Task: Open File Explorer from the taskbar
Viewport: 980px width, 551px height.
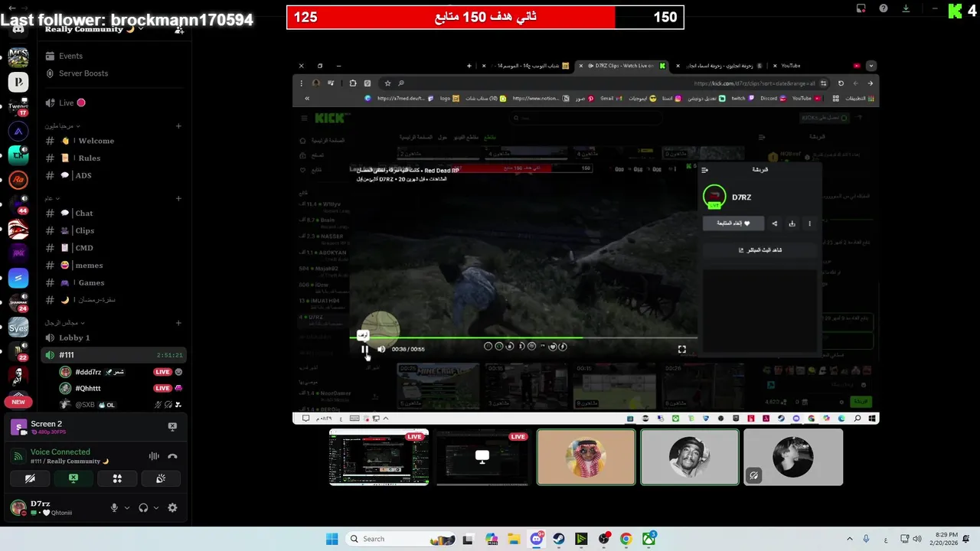Action: [514, 539]
